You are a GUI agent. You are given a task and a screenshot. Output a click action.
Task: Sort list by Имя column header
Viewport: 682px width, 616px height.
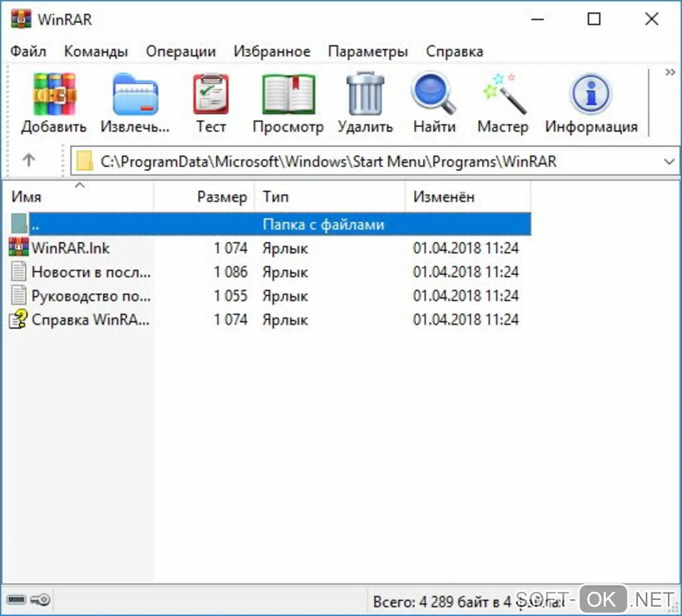pyautogui.click(x=78, y=196)
